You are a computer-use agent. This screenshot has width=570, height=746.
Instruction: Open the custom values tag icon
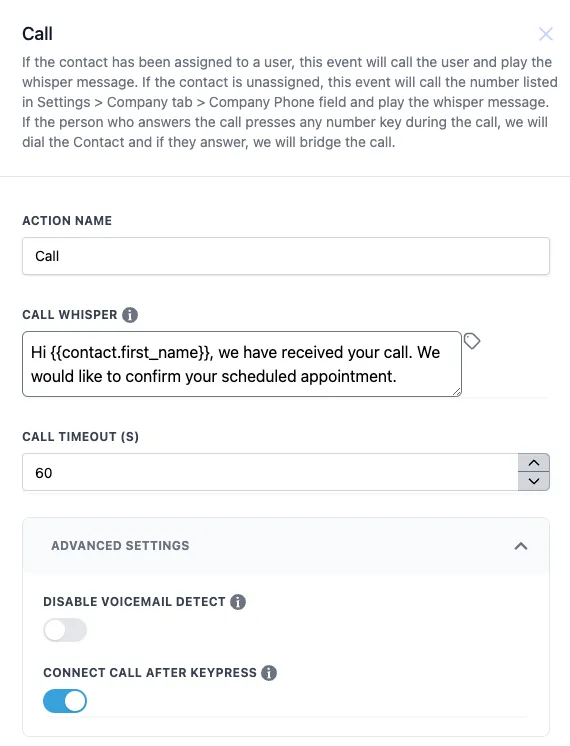tap(472, 341)
